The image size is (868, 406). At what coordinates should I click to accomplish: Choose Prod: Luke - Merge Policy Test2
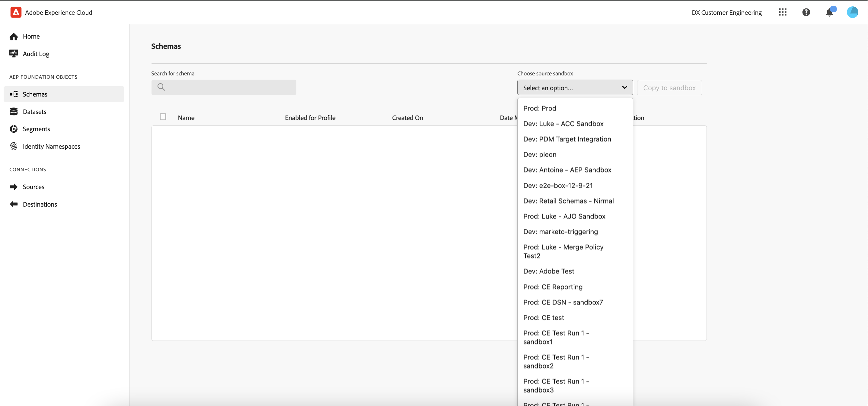coord(575,252)
